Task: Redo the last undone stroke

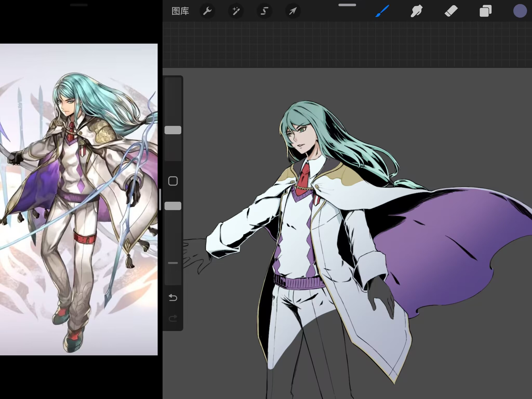Action: pyautogui.click(x=173, y=318)
